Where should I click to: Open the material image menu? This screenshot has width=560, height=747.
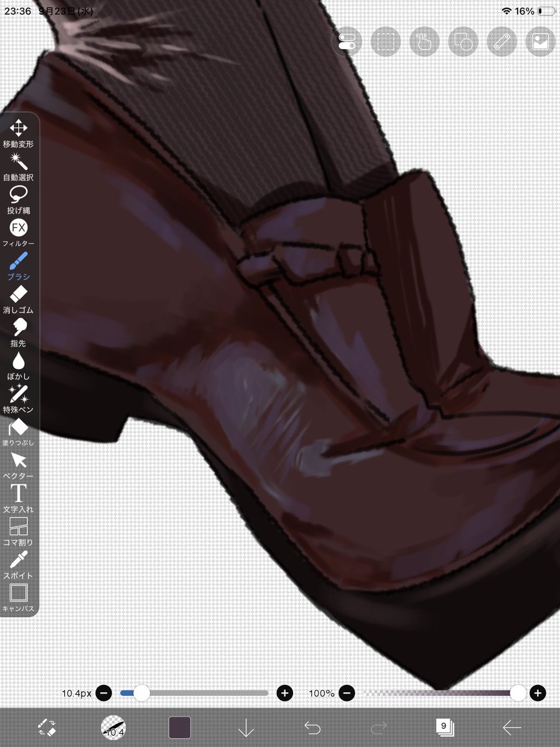click(540, 42)
